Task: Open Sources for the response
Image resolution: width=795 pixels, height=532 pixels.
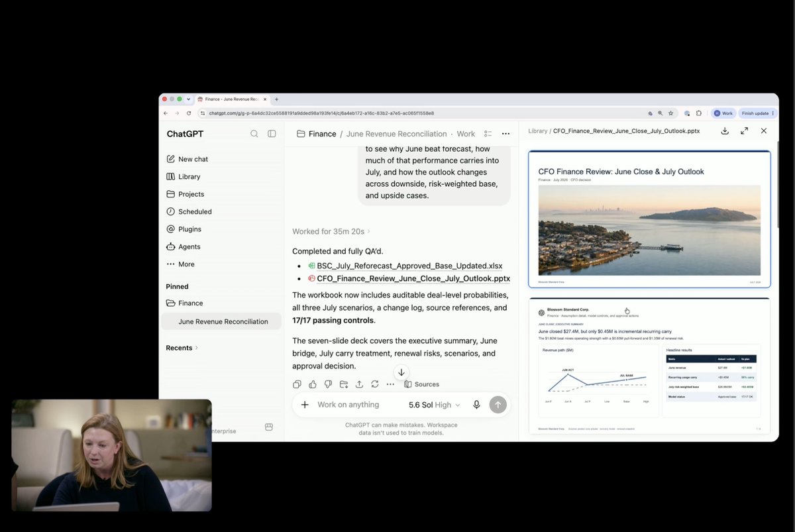Action: 421,384
